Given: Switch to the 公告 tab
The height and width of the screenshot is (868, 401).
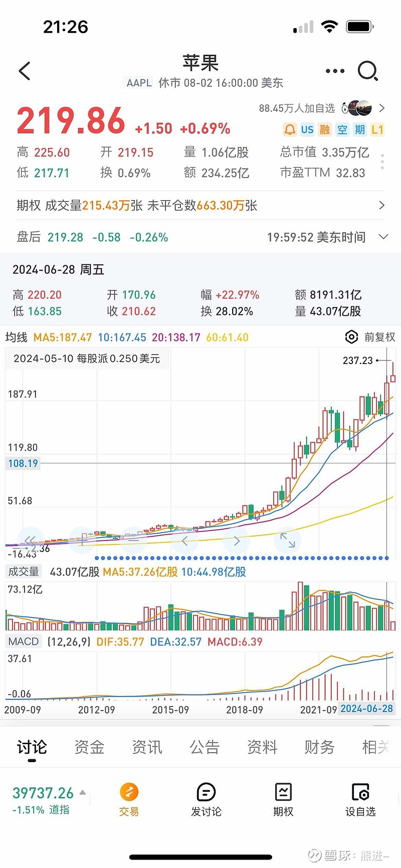Looking at the screenshot, I should [205, 747].
